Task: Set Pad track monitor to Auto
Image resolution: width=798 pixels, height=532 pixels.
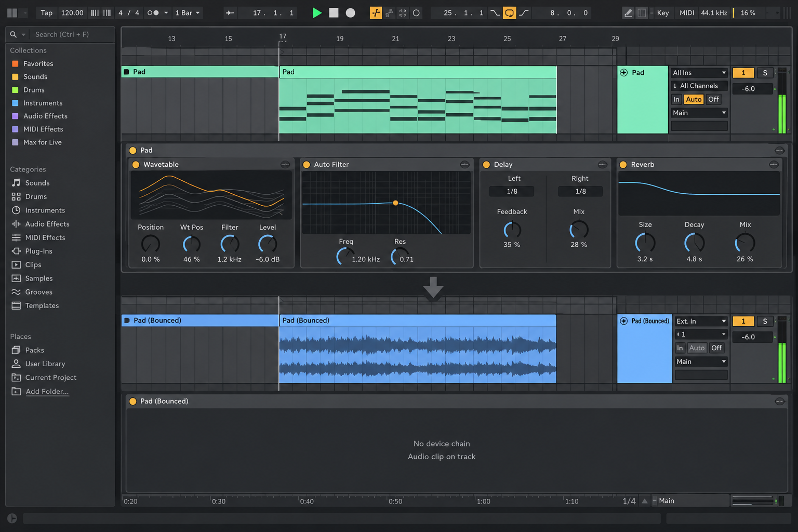Action: pos(694,99)
